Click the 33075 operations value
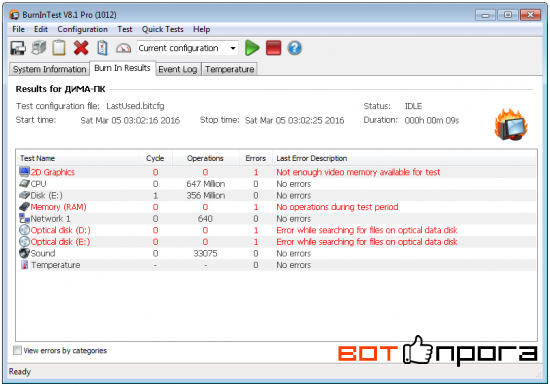 click(x=205, y=253)
